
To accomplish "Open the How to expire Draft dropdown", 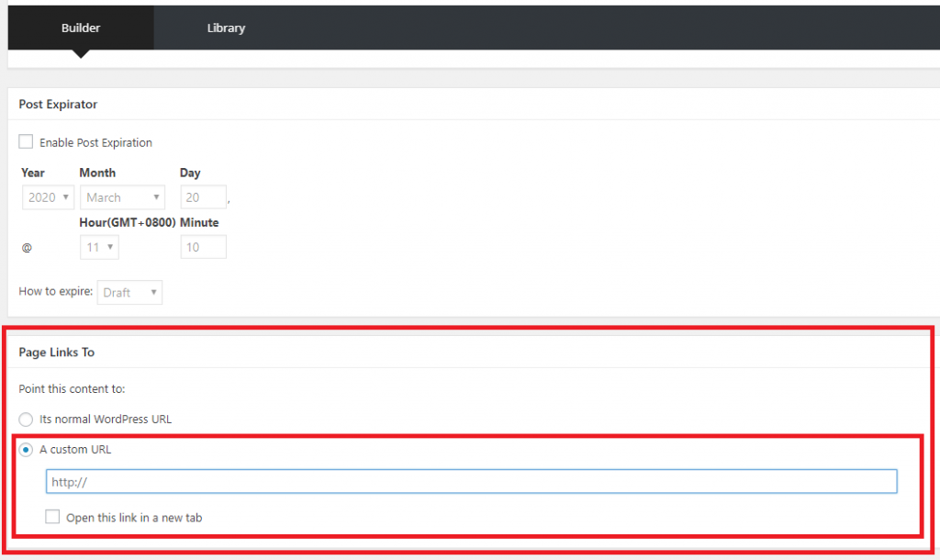I will 129,293.
